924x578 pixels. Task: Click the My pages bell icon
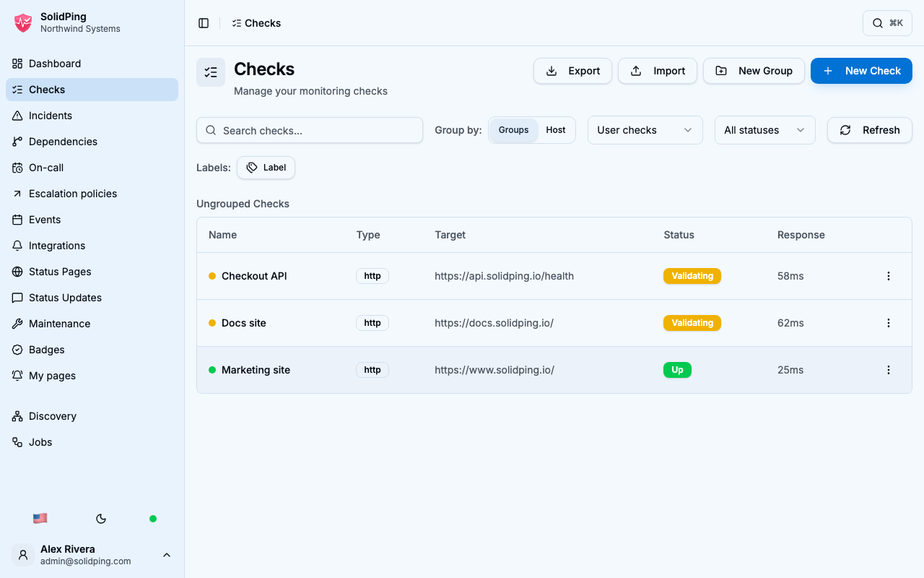coord(17,376)
